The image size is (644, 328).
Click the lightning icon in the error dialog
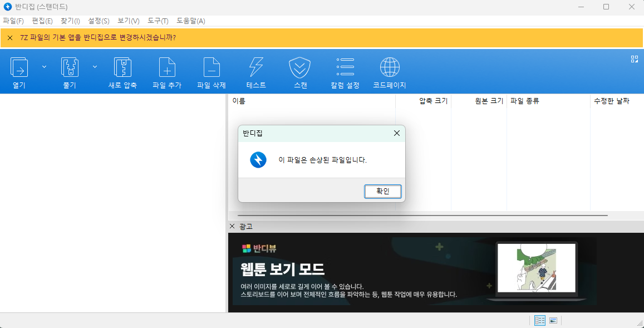point(258,160)
